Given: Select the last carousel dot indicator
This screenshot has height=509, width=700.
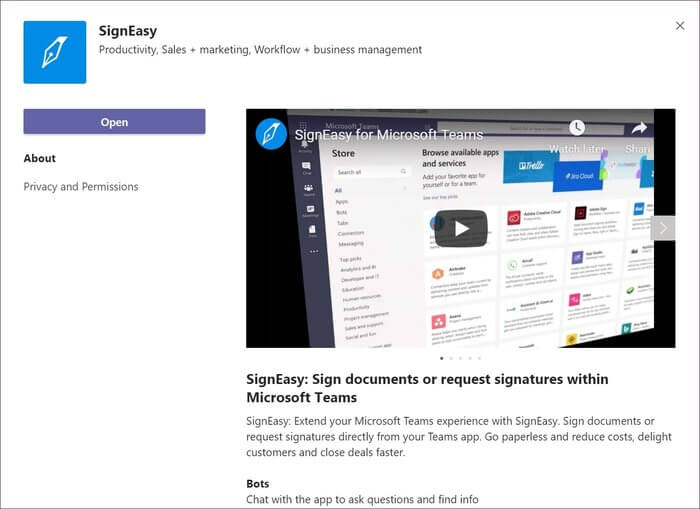Looking at the screenshot, I should (479, 358).
